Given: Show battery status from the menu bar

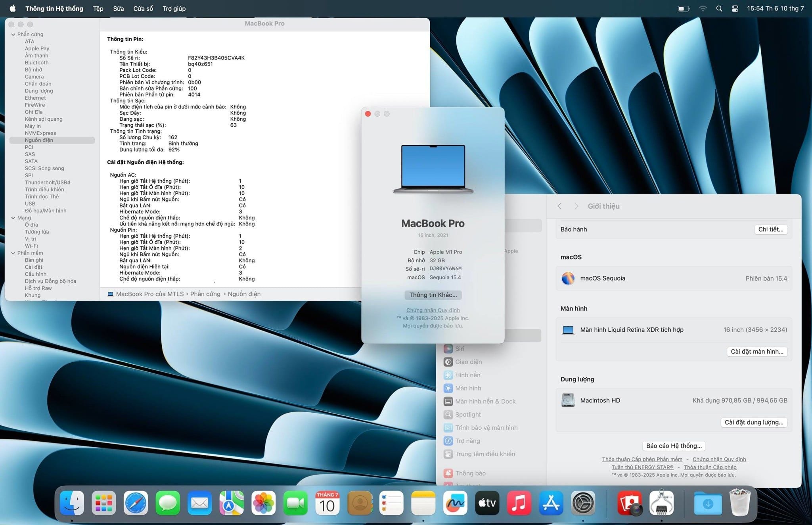Looking at the screenshot, I should tap(684, 8).
